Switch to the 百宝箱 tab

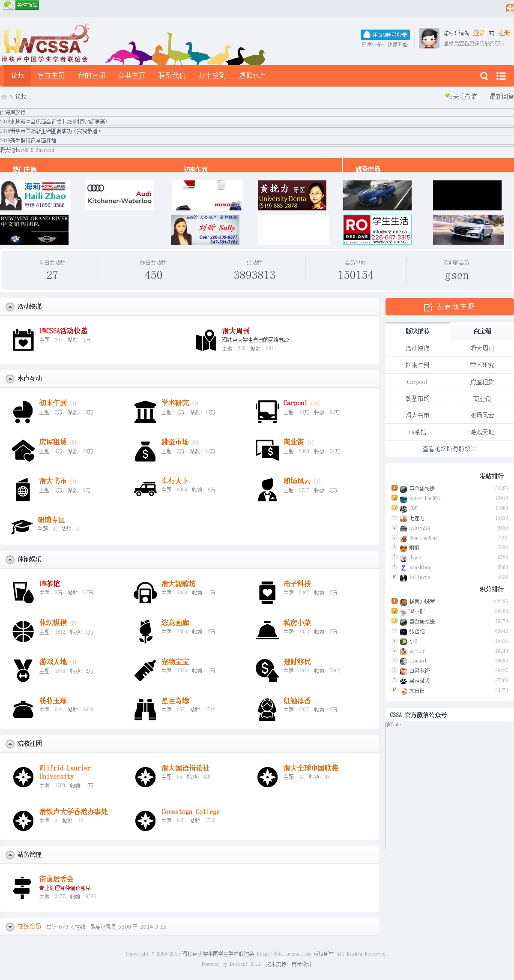coord(482,331)
